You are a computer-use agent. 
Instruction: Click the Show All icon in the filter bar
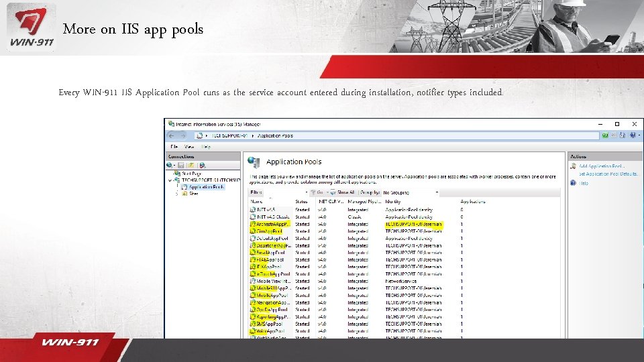tap(333, 192)
